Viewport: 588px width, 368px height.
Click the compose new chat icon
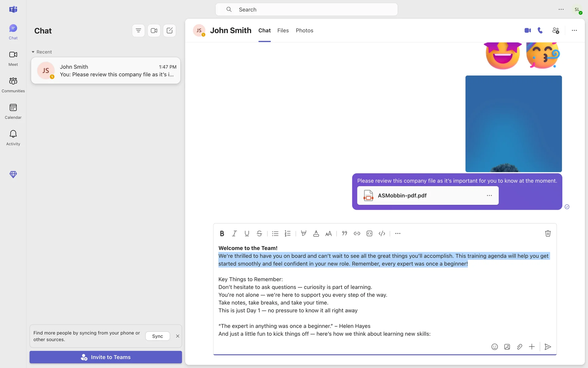(169, 31)
